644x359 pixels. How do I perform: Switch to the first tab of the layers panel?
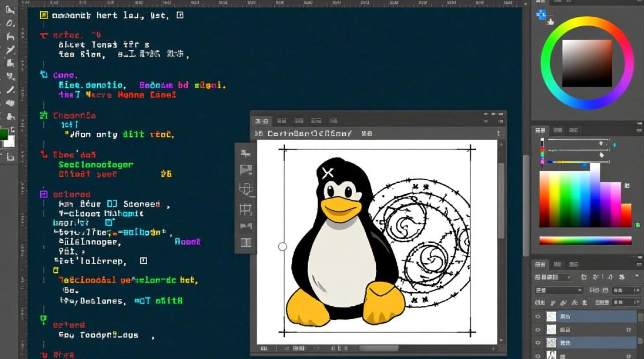point(540,265)
